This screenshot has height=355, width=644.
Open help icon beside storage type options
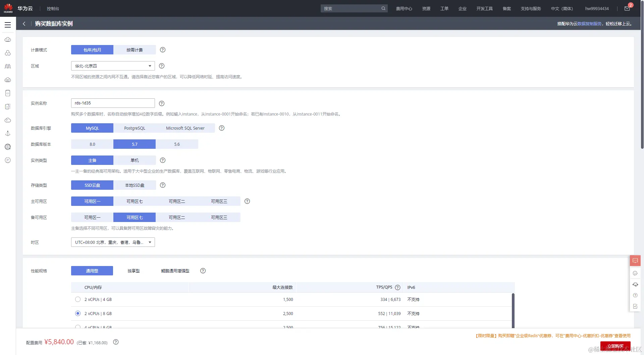163,185
